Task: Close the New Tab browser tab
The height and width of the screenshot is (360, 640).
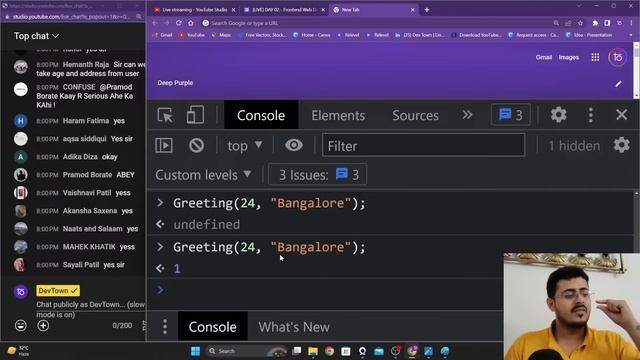Action: (x=412, y=9)
